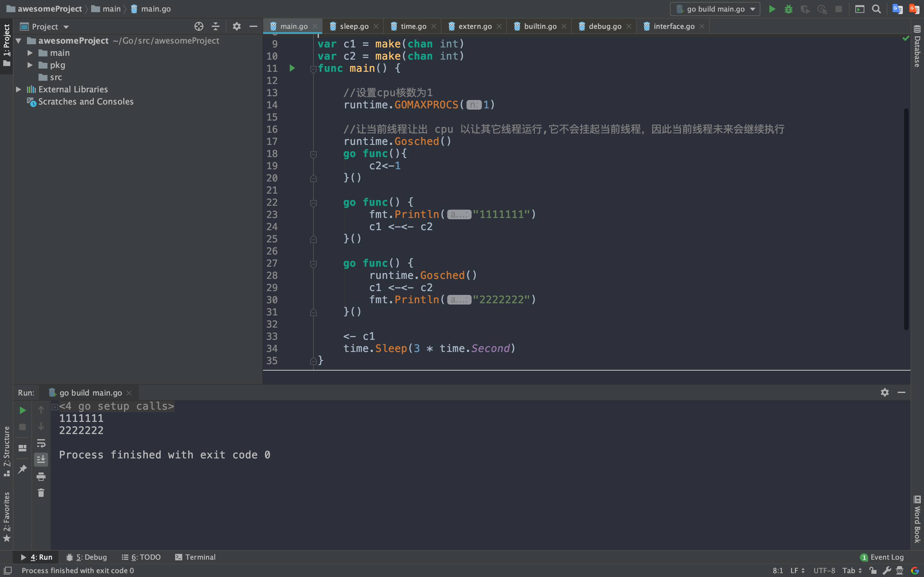Viewport: 924px width, 577px height.
Task: Click run gutter arrow beside func main
Action: pyautogui.click(x=292, y=68)
